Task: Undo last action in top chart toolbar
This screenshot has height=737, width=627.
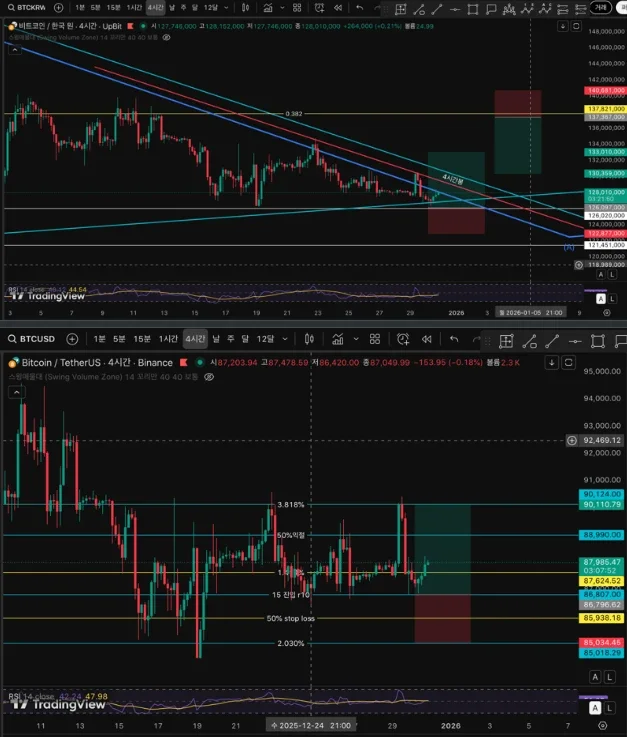Action: 360,8
